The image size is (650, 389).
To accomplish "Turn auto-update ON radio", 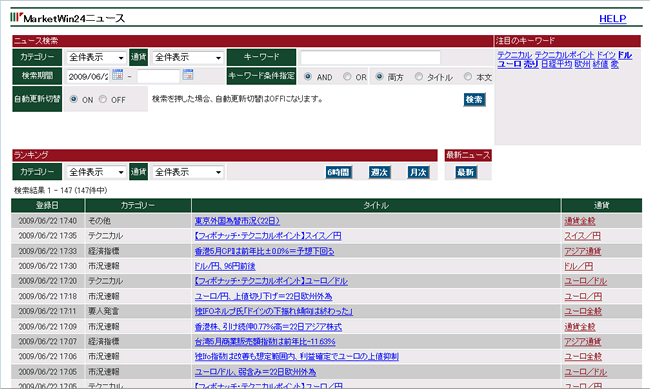I will click(x=74, y=99).
